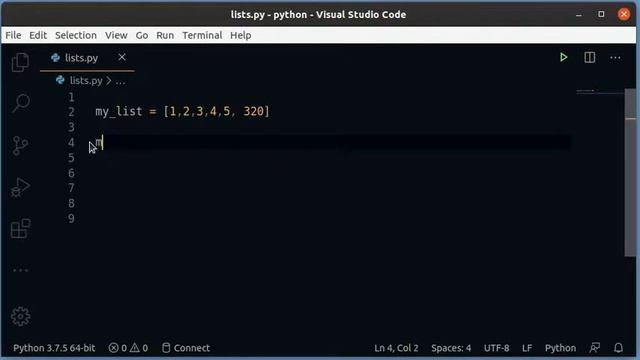Click the warnings count indicator
This screenshot has width=640, height=360.
(139, 348)
